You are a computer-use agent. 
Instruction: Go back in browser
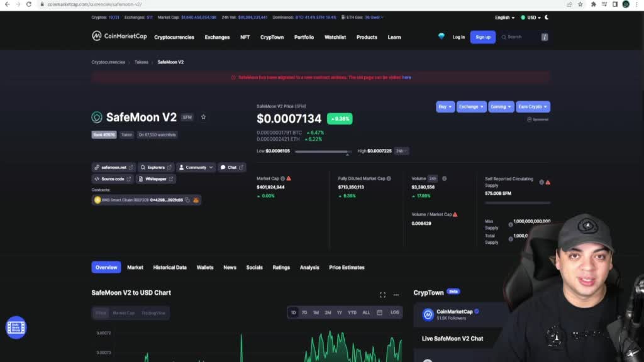click(7, 4)
